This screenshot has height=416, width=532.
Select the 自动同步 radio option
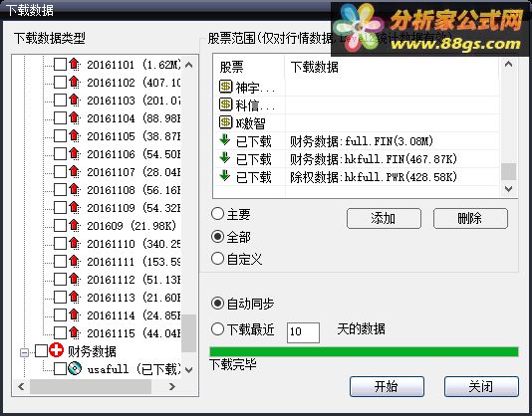tap(217, 304)
